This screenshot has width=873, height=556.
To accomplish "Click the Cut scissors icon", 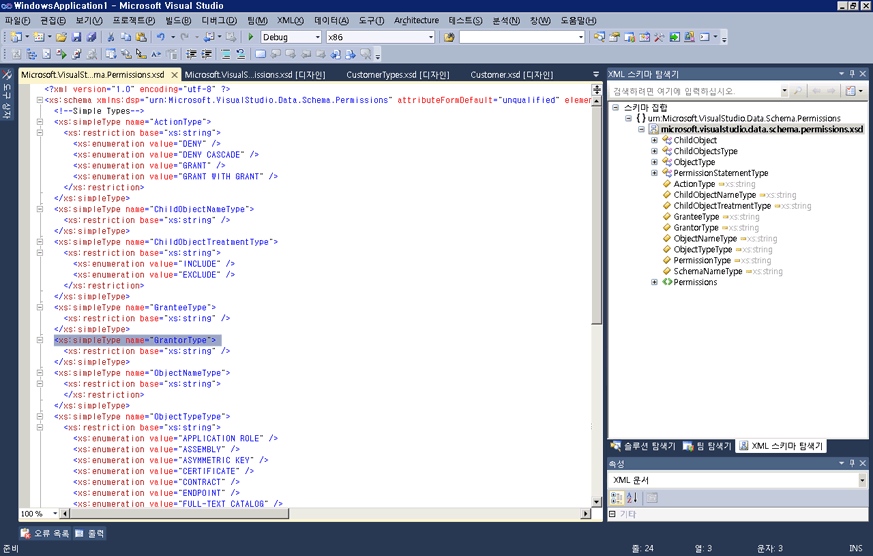I will tap(110, 37).
